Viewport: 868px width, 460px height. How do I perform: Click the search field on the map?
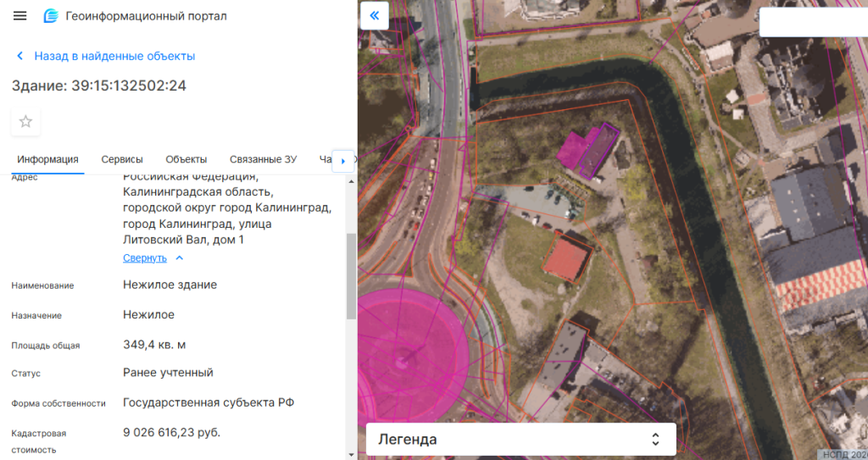[x=812, y=23]
